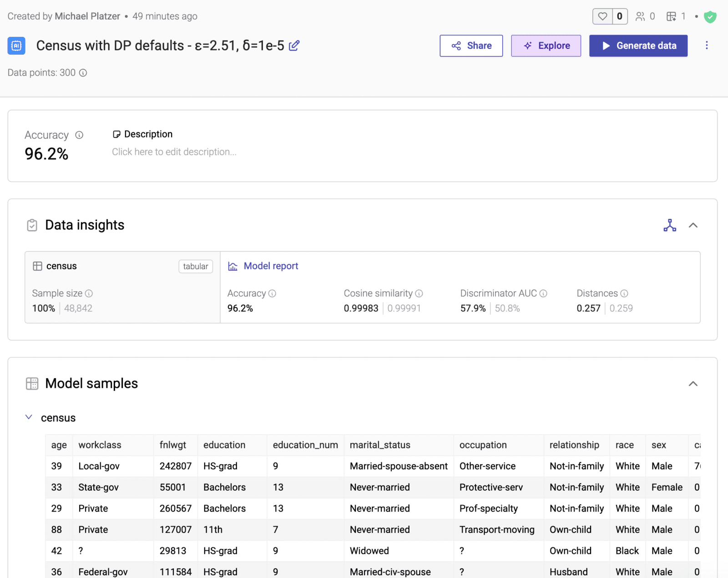Image resolution: width=728 pixels, height=578 pixels.
Task: Click info icon next to Data points
Action: 83,73
